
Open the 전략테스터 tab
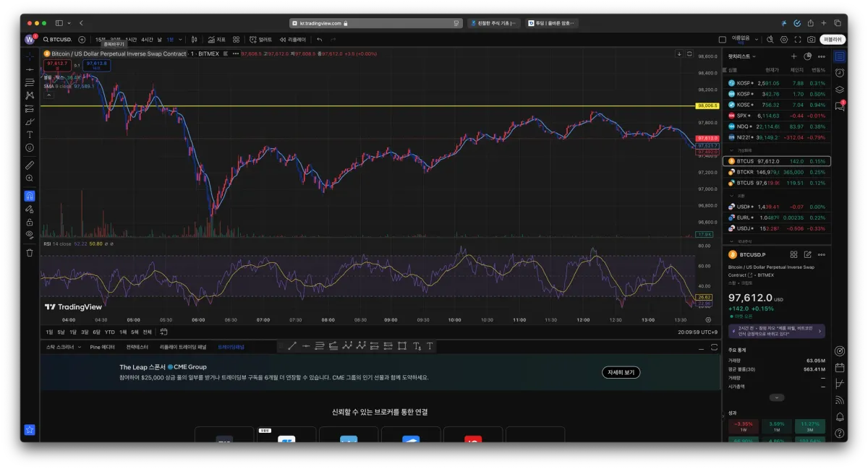138,347
